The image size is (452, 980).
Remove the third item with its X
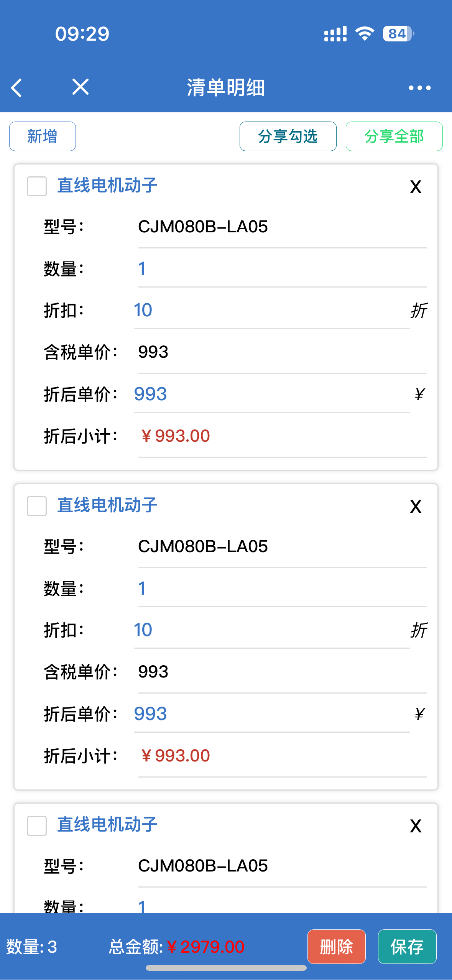click(x=416, y=826)
